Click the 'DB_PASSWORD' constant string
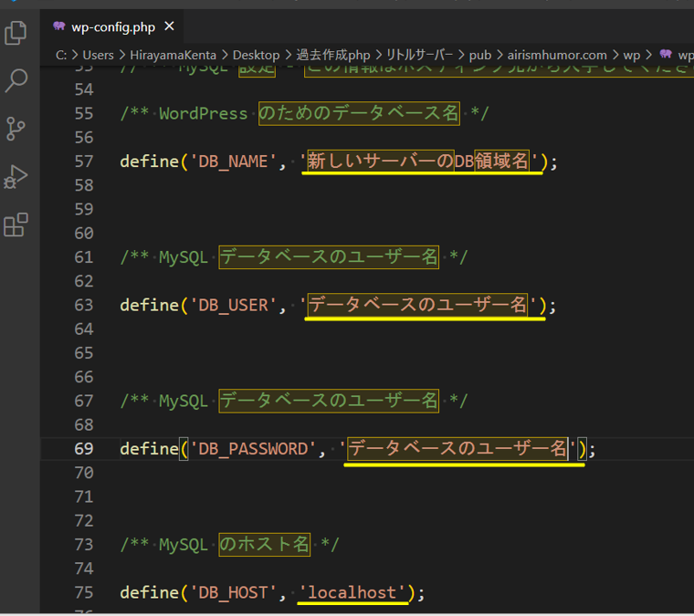The image size is (694, 616). (x=253, y=449)
